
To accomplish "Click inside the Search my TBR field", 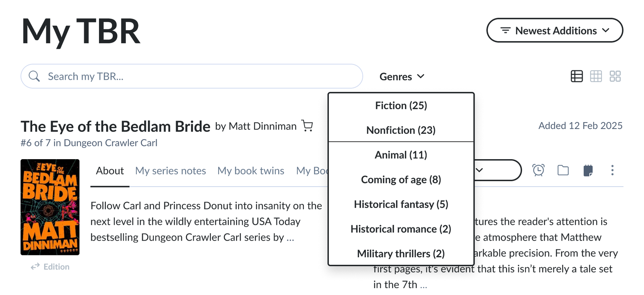I will point(161,76).
